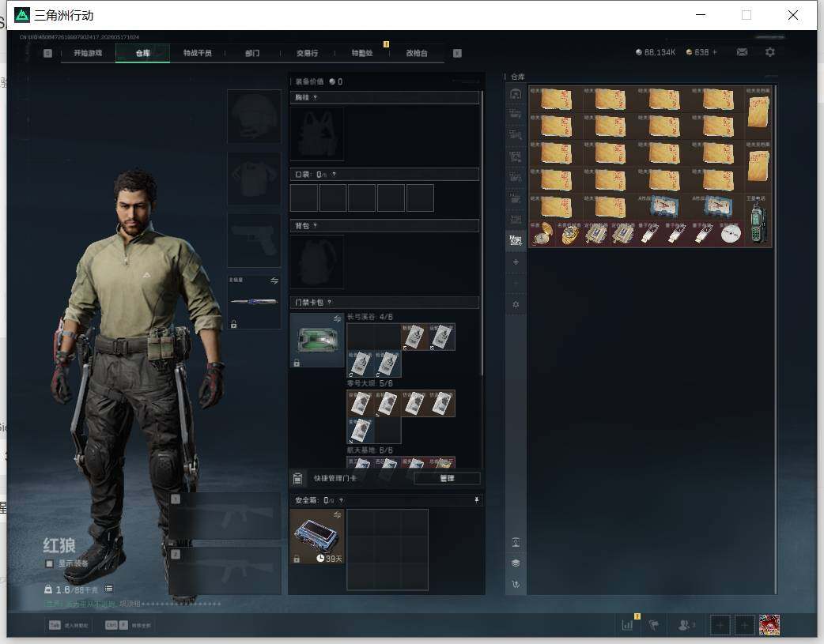Click the first empty pocket slot
This screenshot has height=644, width=824.
304,198
